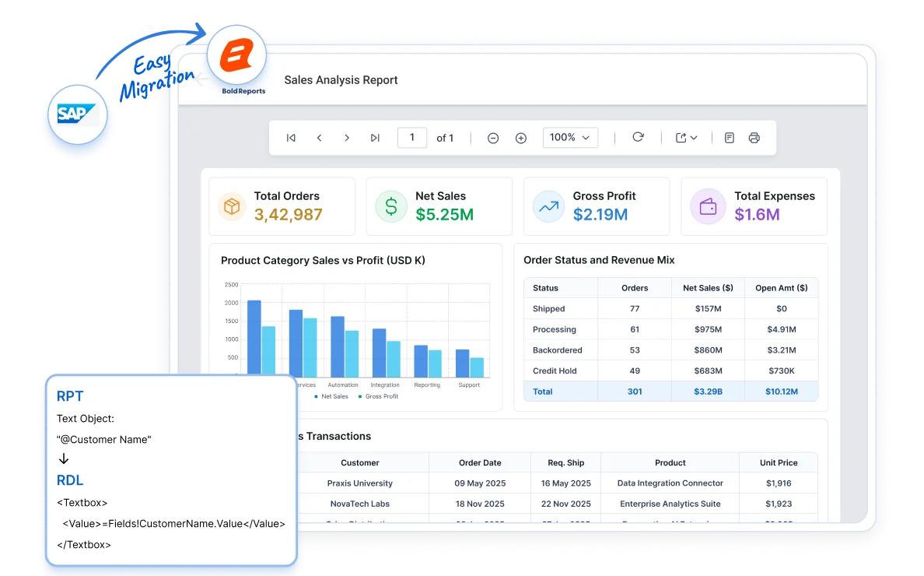Open the print layout page icon
The height and width of the screenshot is (576, 924).
pyautogui.click(x=730, y=138)
